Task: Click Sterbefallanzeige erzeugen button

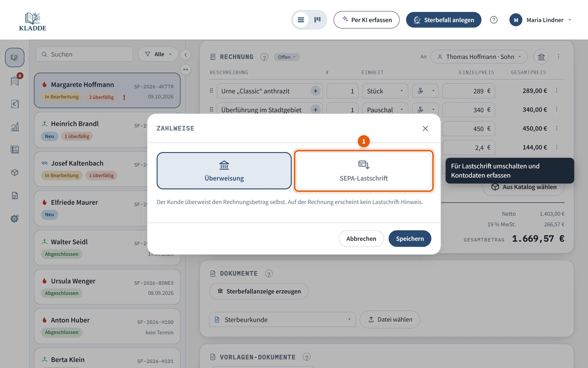Action: pos(259,291)
